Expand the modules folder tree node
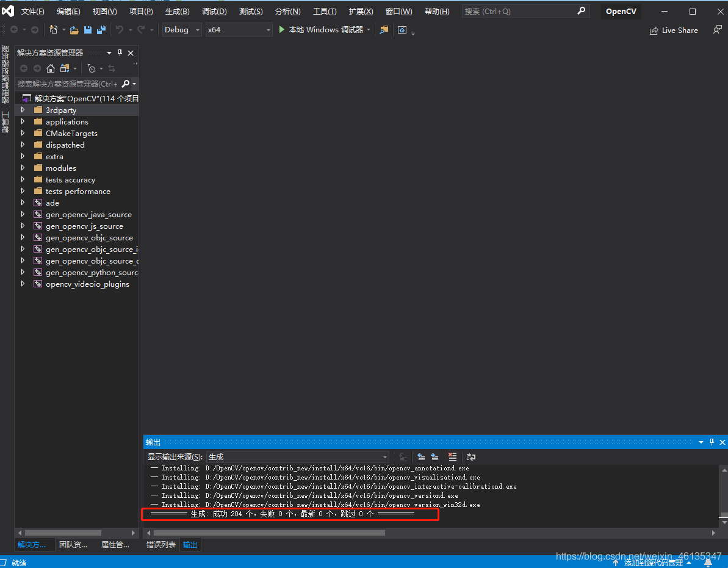728x568 pixels. [23, 168]
